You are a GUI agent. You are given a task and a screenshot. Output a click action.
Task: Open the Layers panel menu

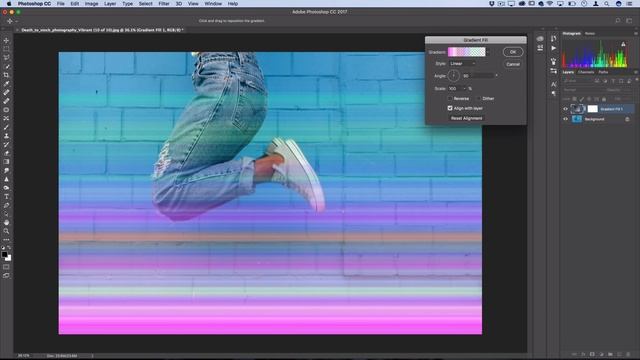pos(636,72)
